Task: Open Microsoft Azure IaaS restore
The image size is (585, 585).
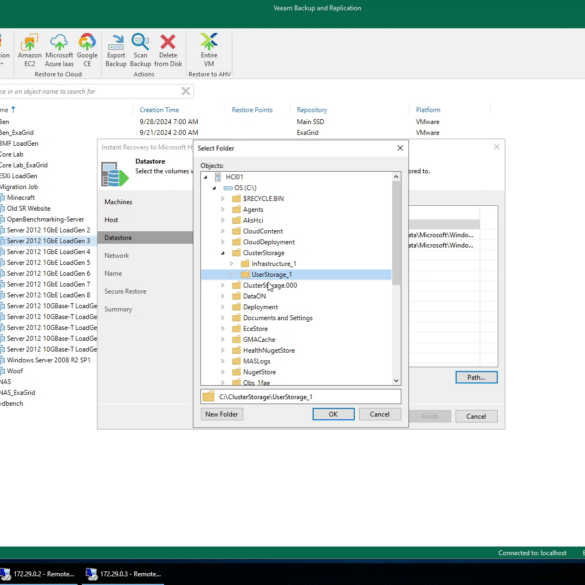Action: [x=59, y=50]
